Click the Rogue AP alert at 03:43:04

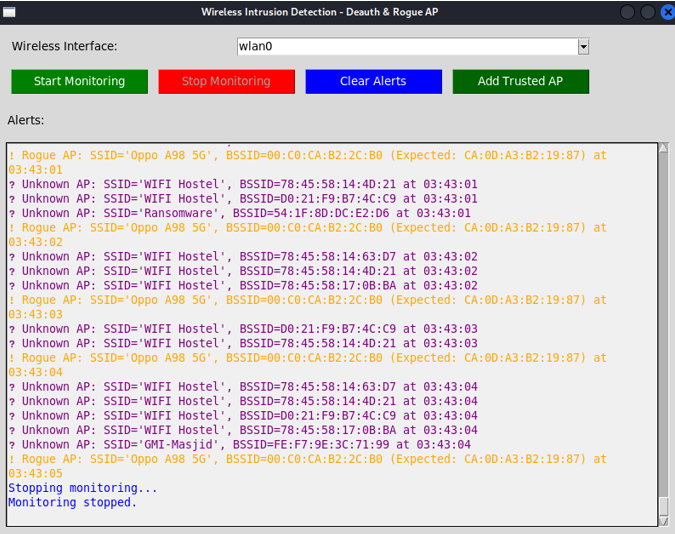pyautogui.click(x=307, y=365)
